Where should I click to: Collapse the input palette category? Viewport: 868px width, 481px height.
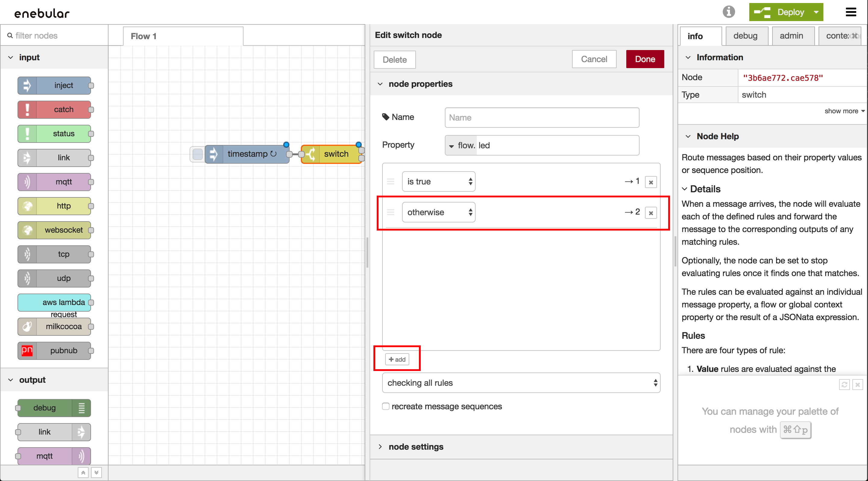11,58
